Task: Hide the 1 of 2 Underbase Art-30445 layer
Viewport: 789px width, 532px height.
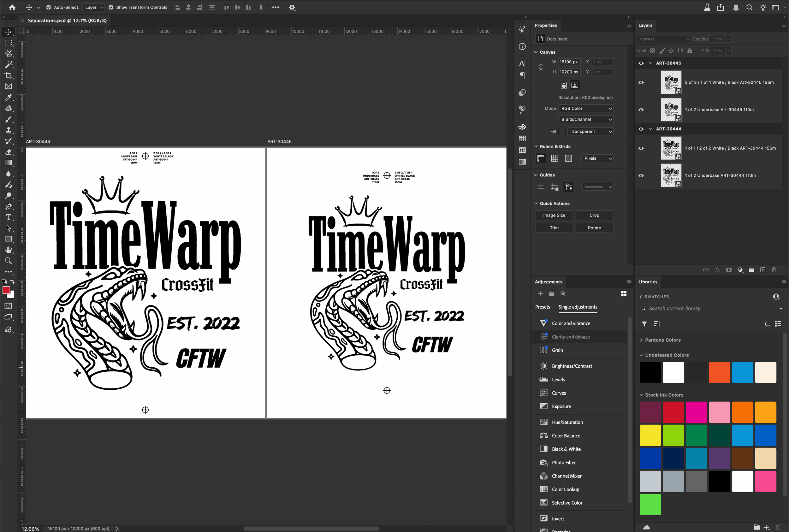Action: [641, 109]
